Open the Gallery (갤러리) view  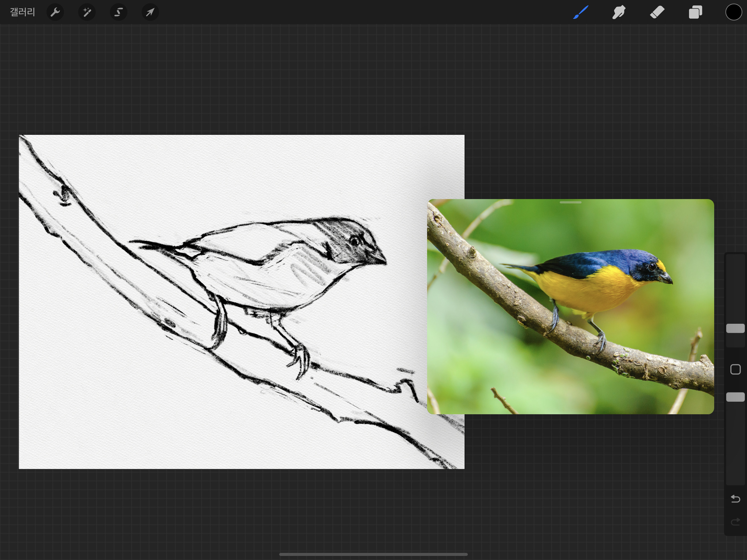point(22,12)
